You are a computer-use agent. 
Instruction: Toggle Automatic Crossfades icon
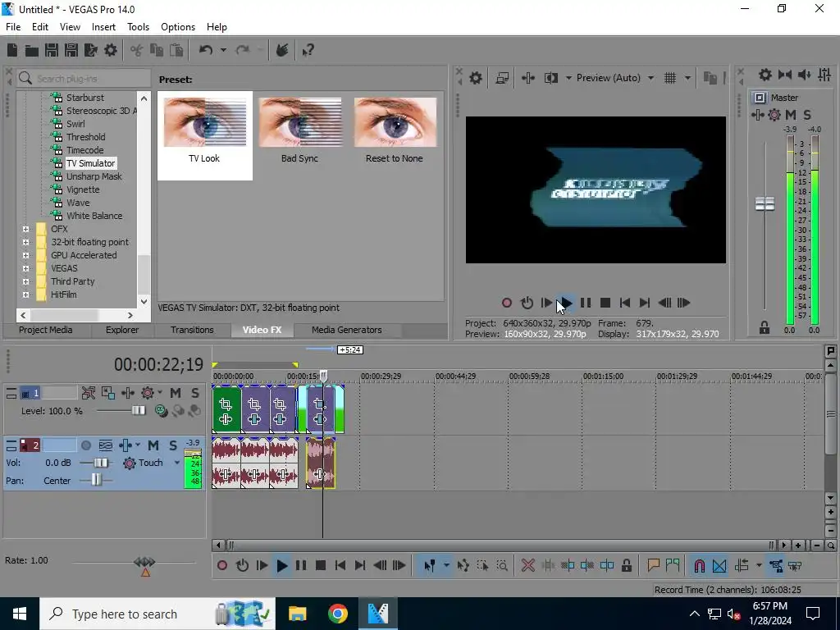pos(719,566)
